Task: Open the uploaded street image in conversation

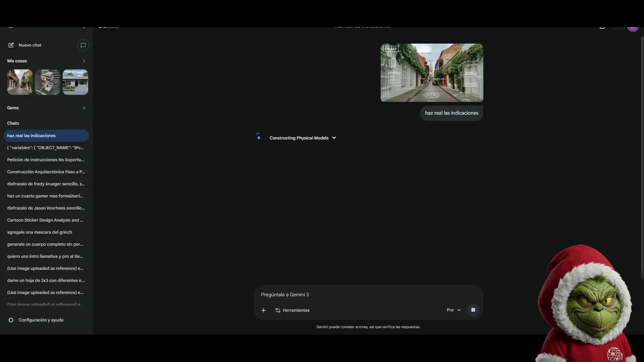Action: coord(432,73)
